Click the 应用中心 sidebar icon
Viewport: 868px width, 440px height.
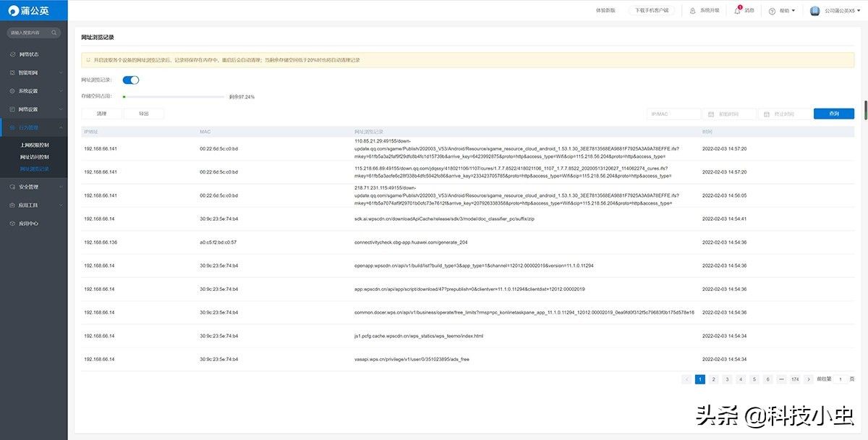click(12, 224)
